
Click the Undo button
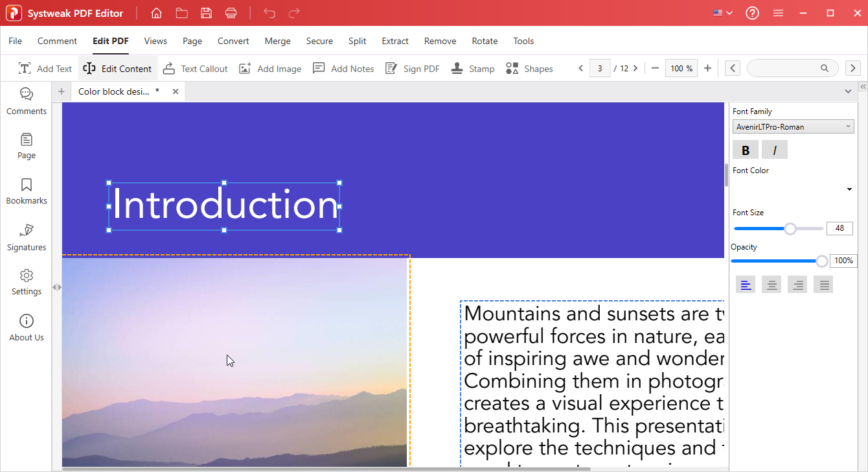click(269, 12)
